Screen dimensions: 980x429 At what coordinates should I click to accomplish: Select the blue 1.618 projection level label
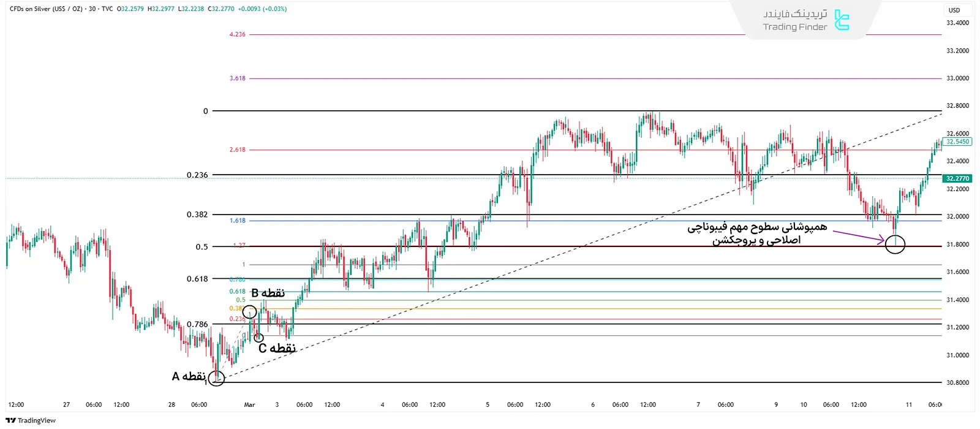[237, 221]
